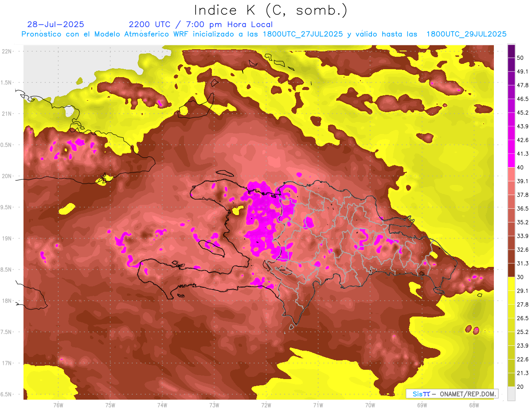Click the '72W' longitude label
The image size is (532, 411).
click(266, 405)
